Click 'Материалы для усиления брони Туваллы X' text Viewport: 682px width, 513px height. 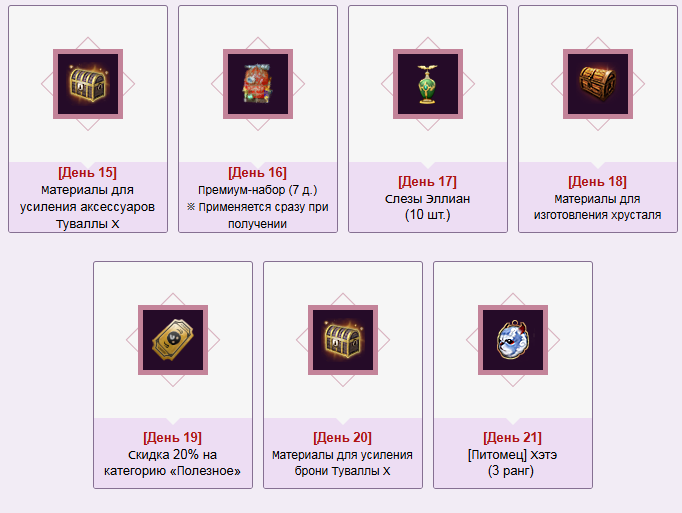pos(343,463)
